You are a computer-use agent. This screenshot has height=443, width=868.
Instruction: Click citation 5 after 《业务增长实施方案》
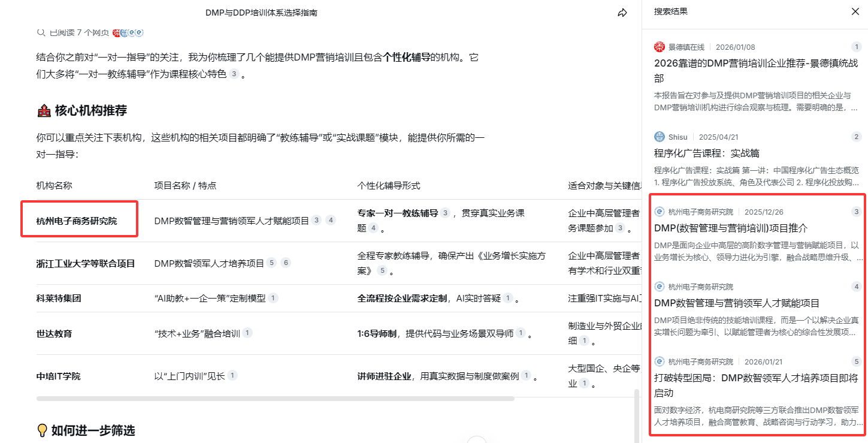[382, 270]
